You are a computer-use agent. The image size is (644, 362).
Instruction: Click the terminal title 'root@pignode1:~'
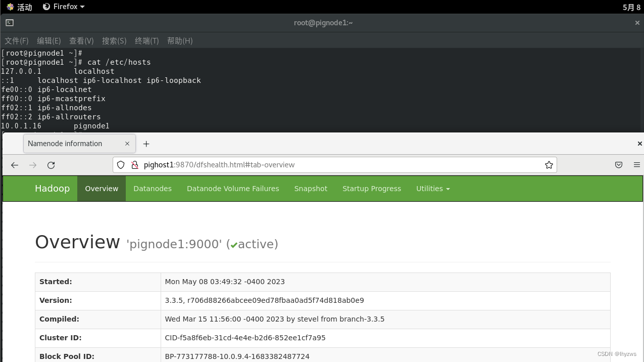coord(323,23)
